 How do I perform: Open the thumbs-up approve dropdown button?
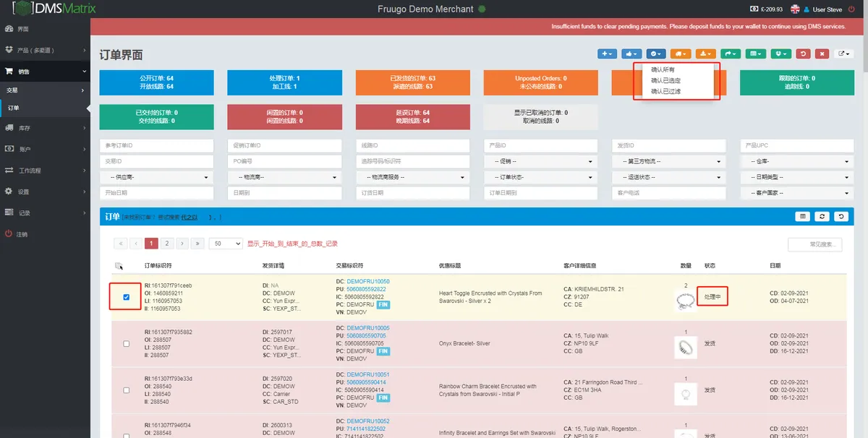pyautogui.click(x=631, y=53)
